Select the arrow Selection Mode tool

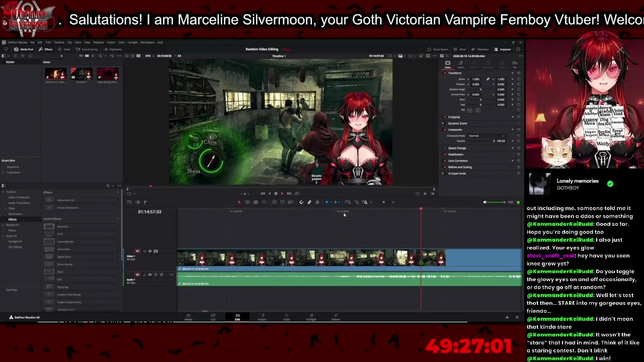coord(239,202)
